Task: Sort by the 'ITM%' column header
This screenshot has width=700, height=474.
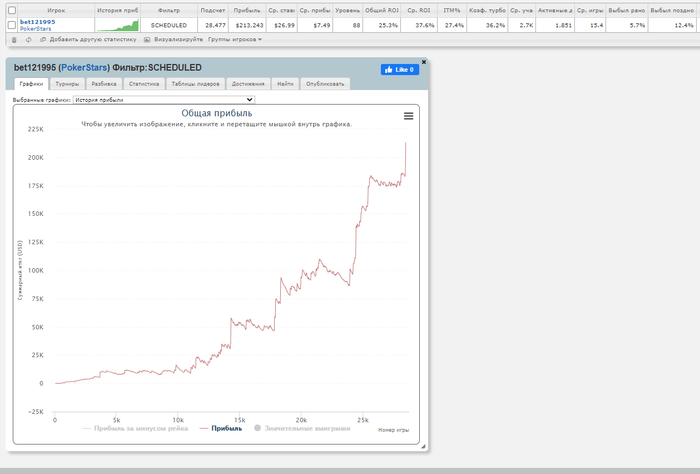Action: 452,10
